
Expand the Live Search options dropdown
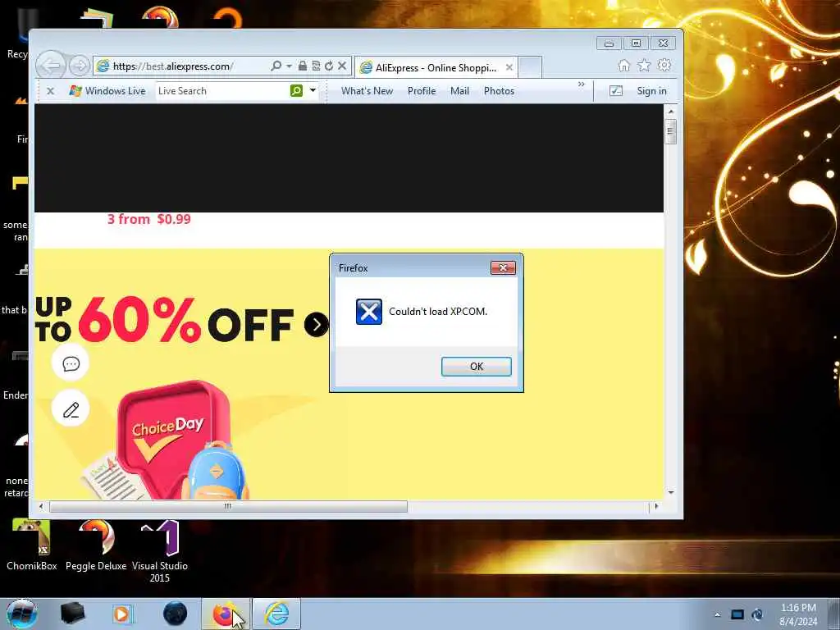(313, 90)
